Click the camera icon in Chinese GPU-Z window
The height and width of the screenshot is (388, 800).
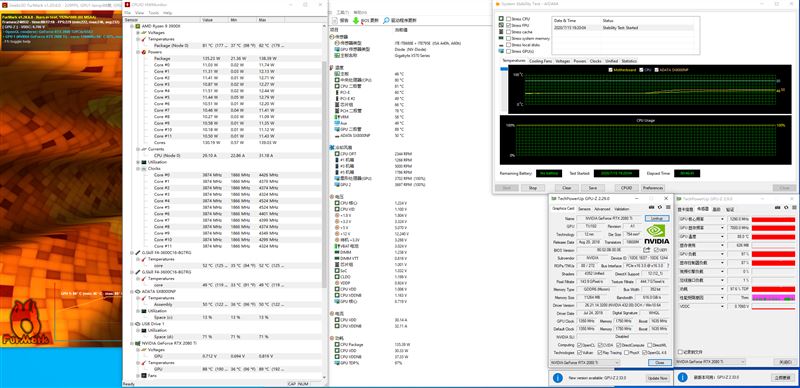[777, 208]
